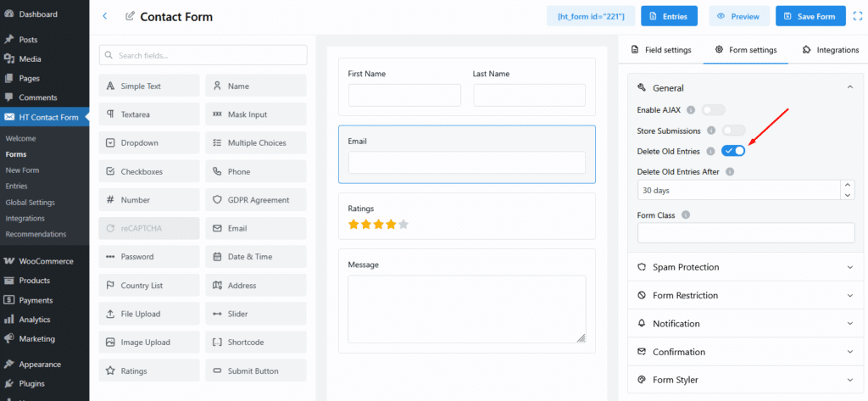
Task: Open the Integrations tab
Action: point(830,50)
